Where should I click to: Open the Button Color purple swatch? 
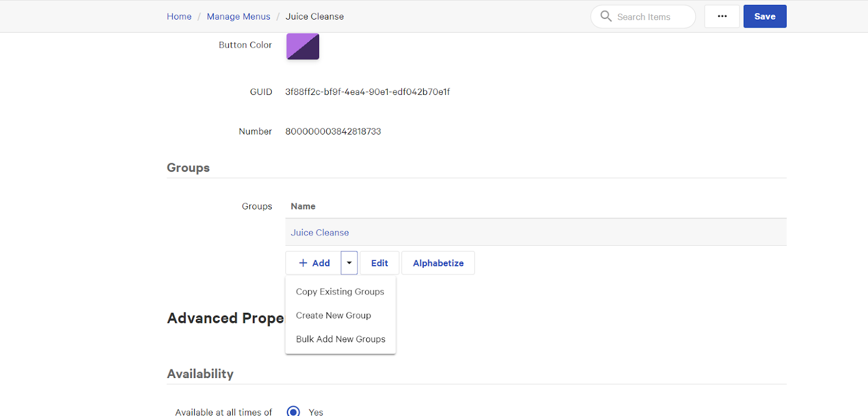[x=303, y=47]
